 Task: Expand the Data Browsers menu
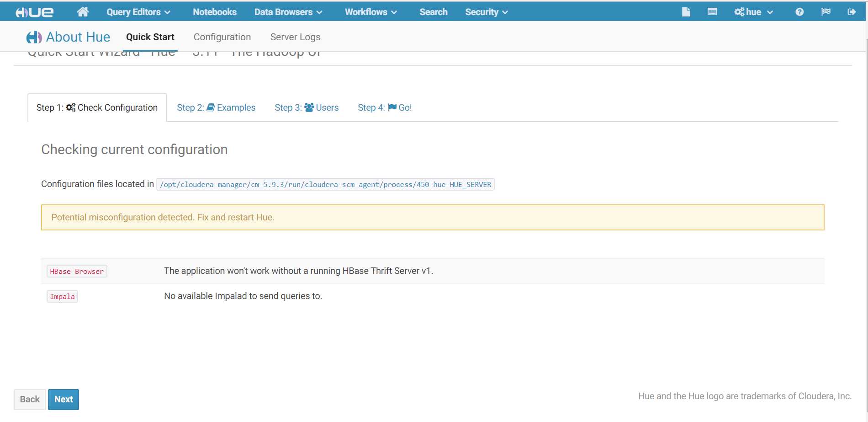click(288, 12)
